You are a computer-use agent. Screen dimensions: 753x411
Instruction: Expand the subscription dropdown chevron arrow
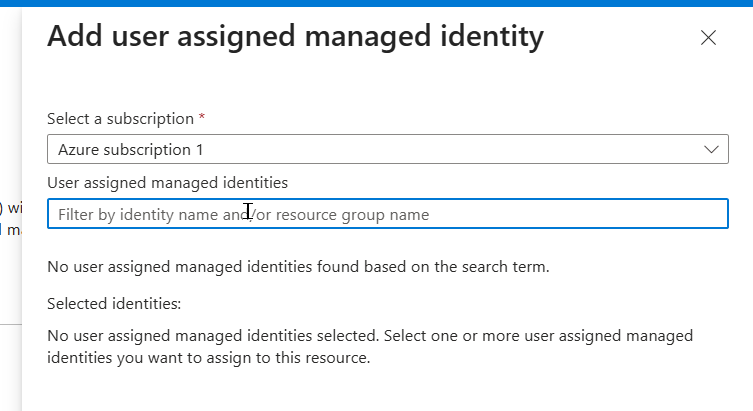(x=711, y=150)
